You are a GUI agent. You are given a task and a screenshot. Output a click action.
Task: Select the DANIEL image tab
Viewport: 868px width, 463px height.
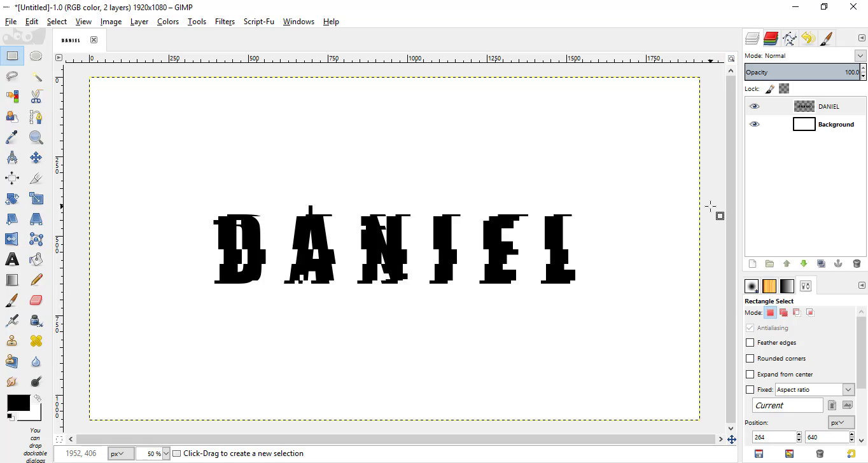click(70, 39)
